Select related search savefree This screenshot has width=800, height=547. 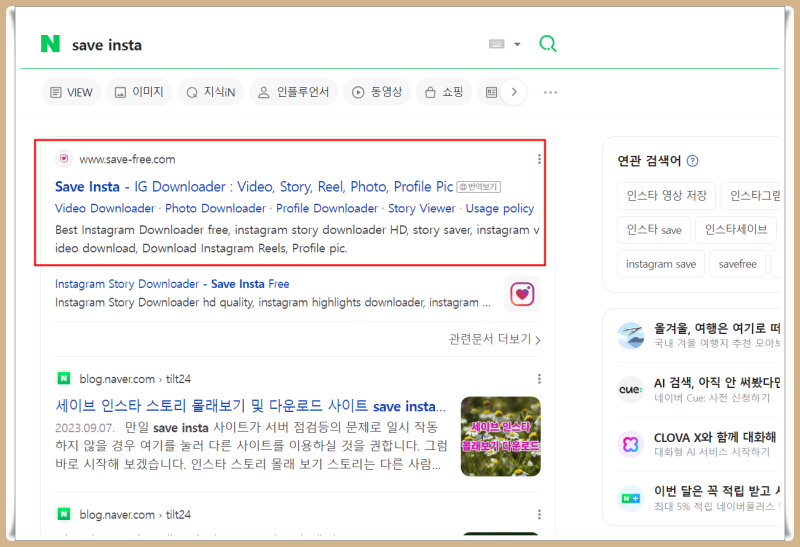pyautogui.click(x=738, y=264)
